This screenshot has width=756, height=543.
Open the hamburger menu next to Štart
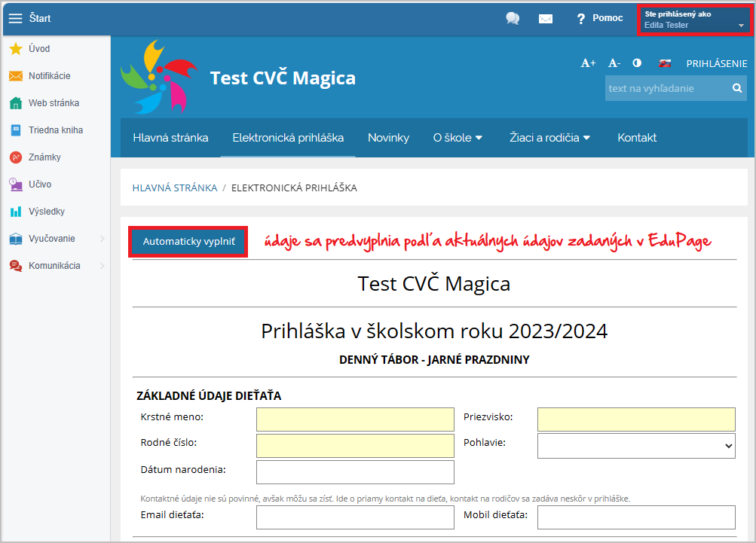click(x=15, y=18)
